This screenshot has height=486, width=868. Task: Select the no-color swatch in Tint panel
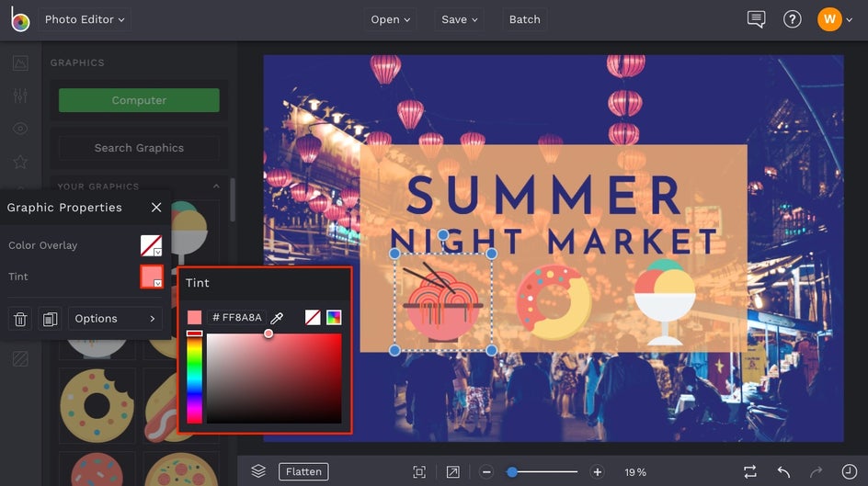click(x=313, y=317)
